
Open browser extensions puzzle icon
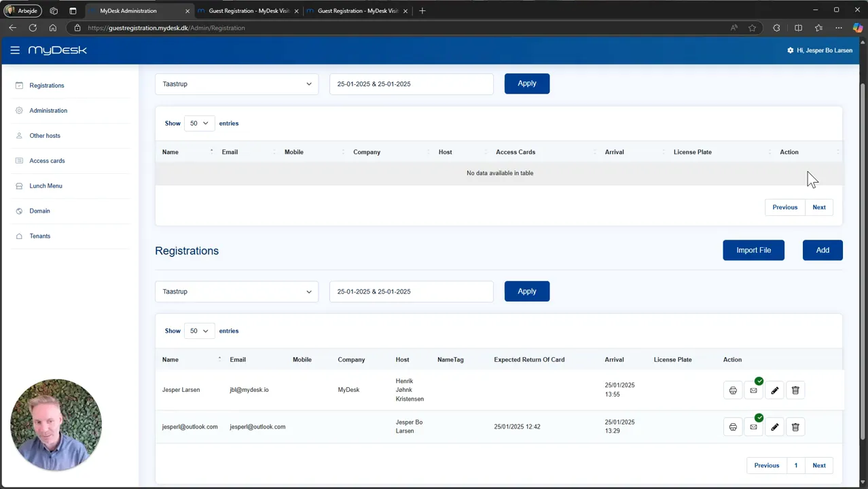point(776,28)
